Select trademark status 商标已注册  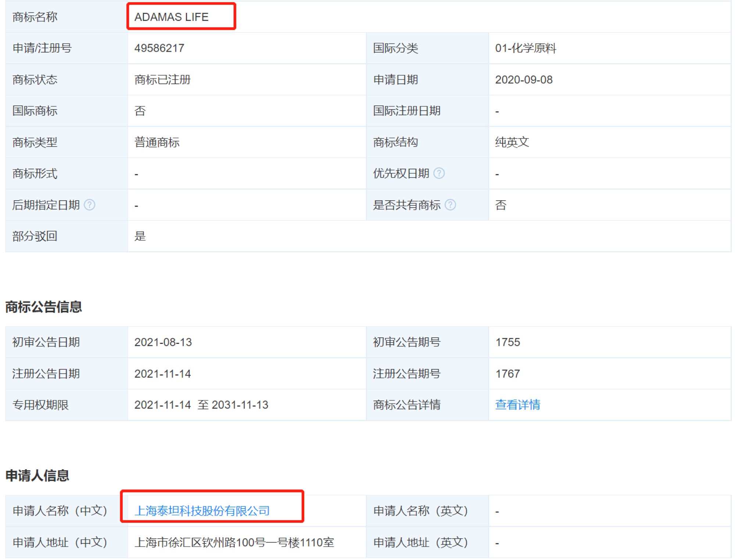(x=162, y=79)
